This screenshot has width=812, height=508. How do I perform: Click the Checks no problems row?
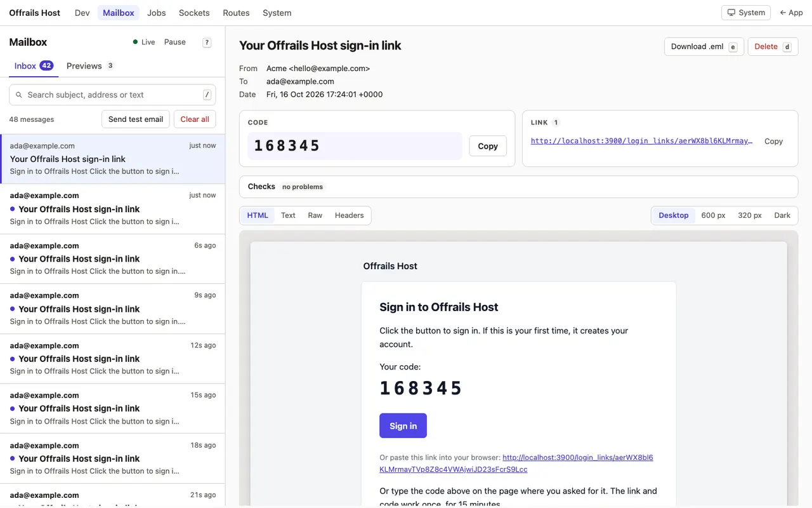coord(518,187)
